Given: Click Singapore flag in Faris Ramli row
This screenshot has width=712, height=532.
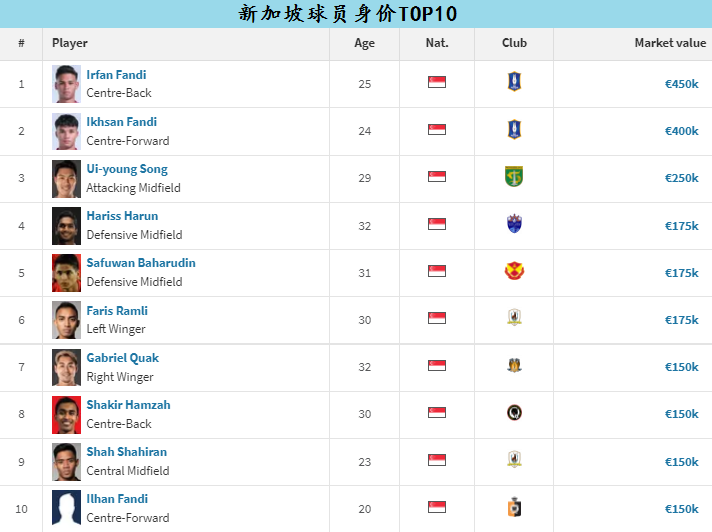Looking at the screenshot, I should [437, 318].
